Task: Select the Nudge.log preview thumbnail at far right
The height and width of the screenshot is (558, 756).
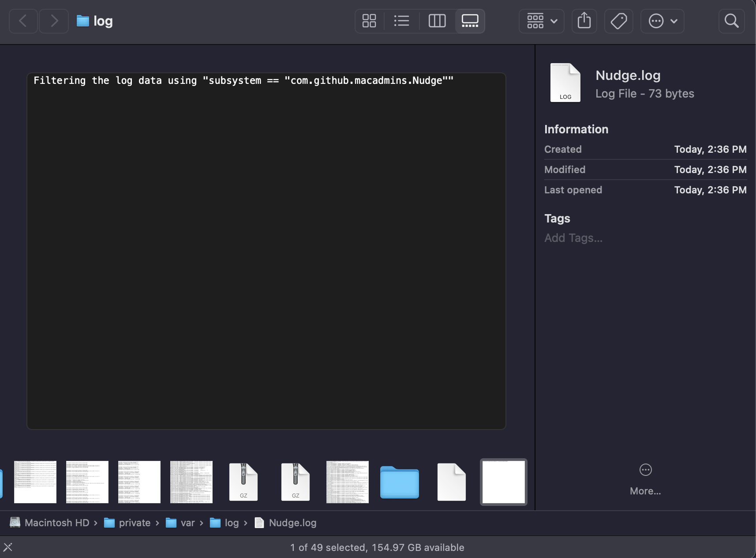Action: tap(503, 482)
